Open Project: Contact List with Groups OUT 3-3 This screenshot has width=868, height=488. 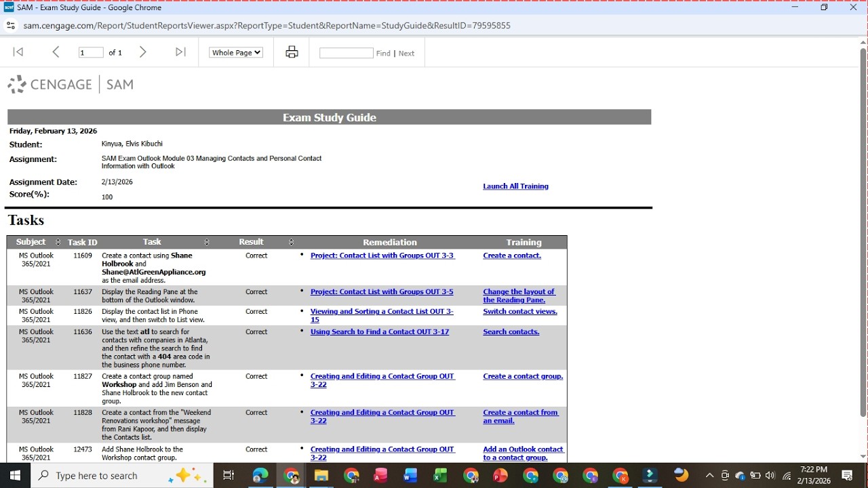point(382,256)
